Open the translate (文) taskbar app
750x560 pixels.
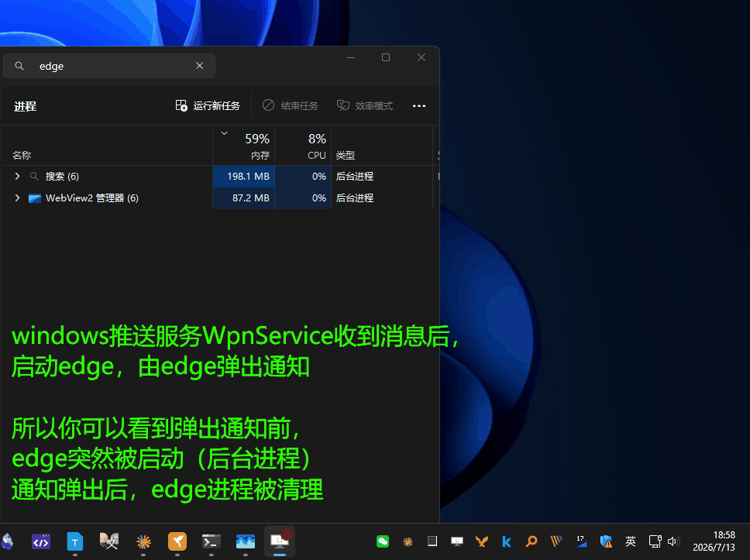(x=109, y=541)
